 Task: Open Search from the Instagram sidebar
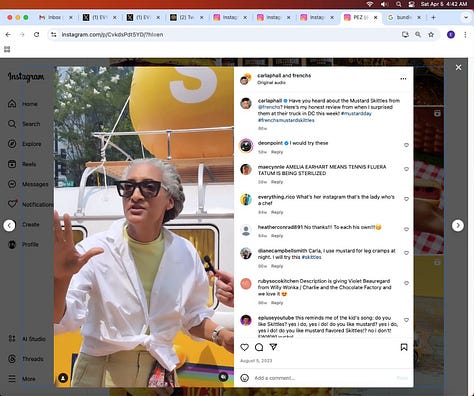[23, 124]
